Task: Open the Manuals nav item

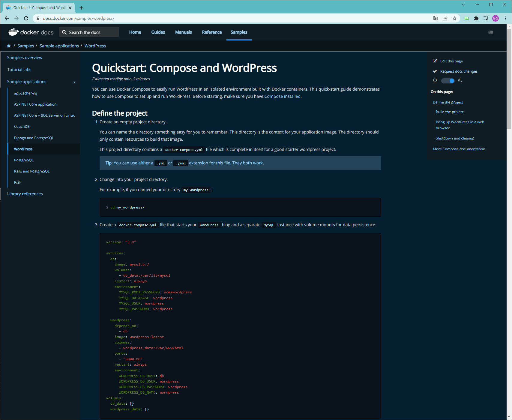Action: (184, 32)
